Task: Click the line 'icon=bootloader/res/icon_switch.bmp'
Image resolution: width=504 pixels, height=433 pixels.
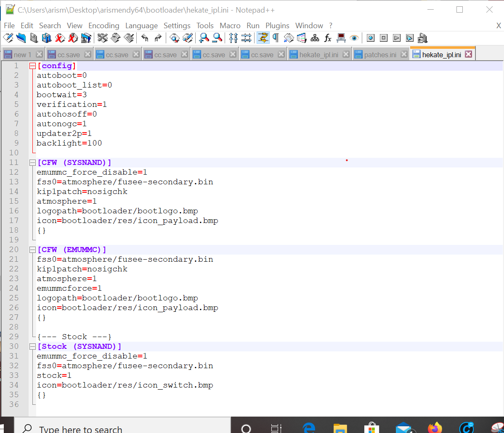Action: [125, 385]
